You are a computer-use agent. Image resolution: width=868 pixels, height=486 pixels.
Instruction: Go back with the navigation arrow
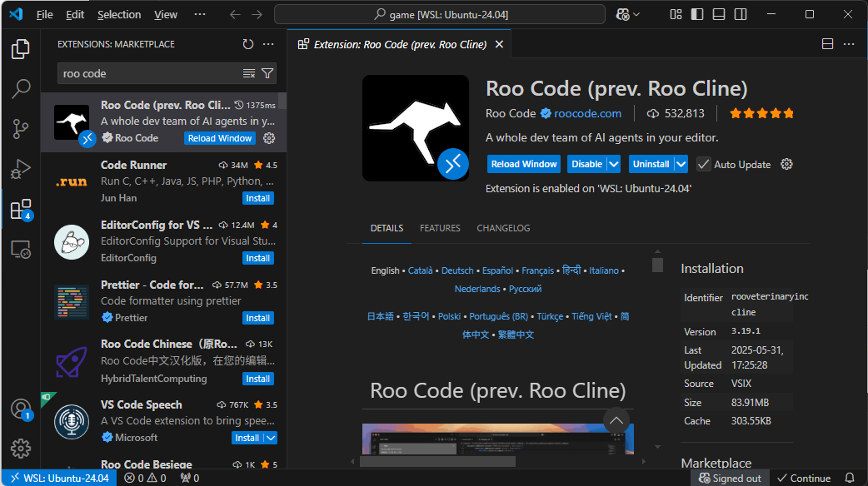pyautogui.click(x=235, y=14)
